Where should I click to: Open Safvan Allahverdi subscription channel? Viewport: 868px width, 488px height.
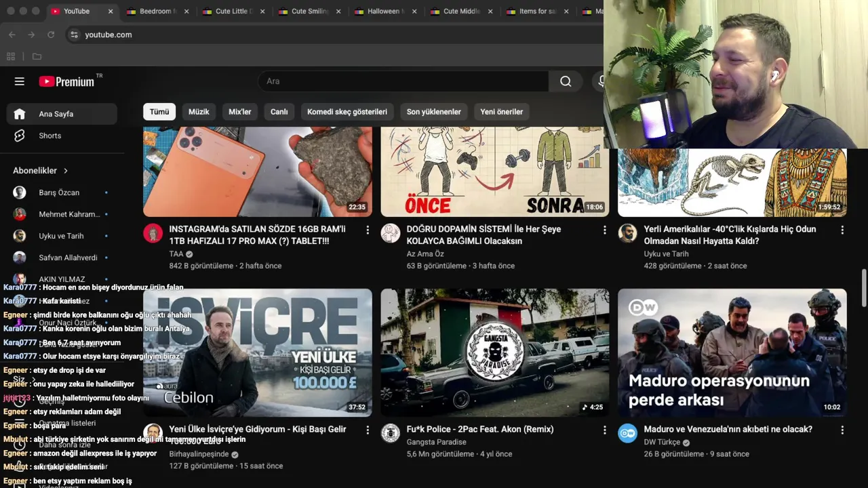[x=62, y=258]
